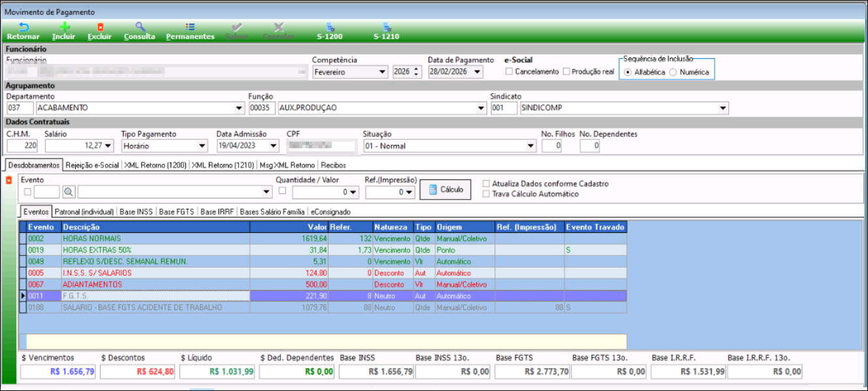Click the event search magnifier icon

[69, 192]
